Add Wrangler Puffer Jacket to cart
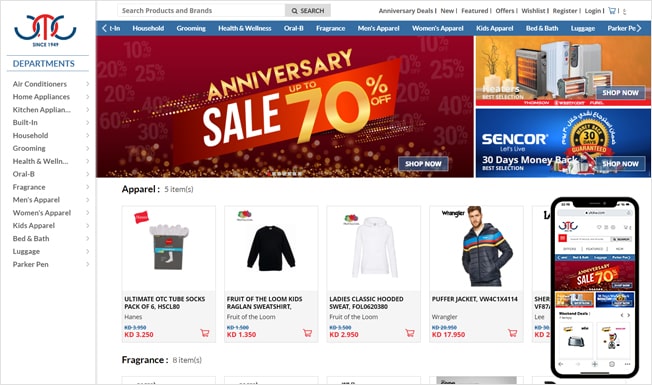 tap(512, 333)
